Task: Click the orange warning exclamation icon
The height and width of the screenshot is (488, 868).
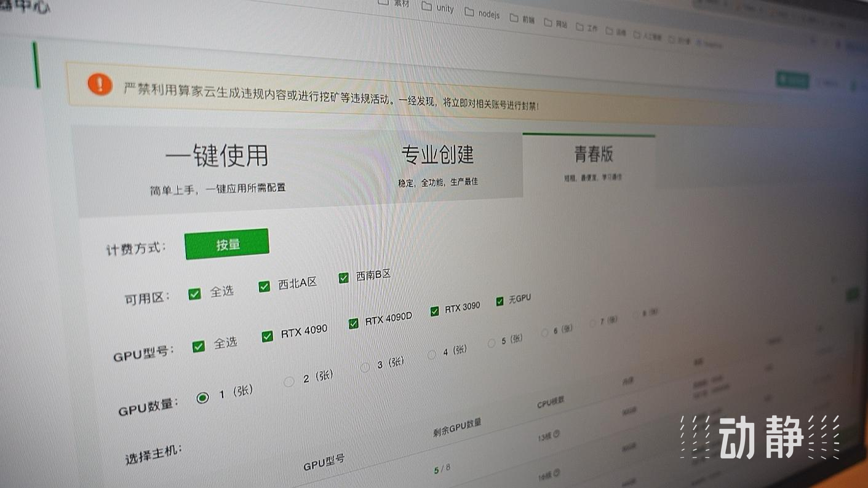Action: point(100,84)
